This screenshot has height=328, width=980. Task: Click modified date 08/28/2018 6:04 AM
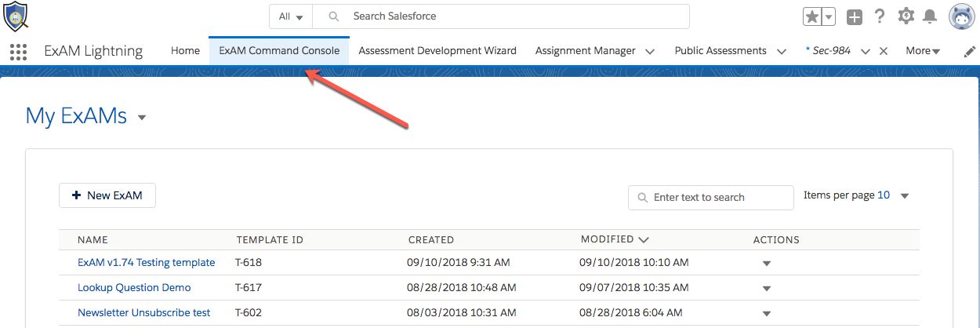tap(631, 313)
